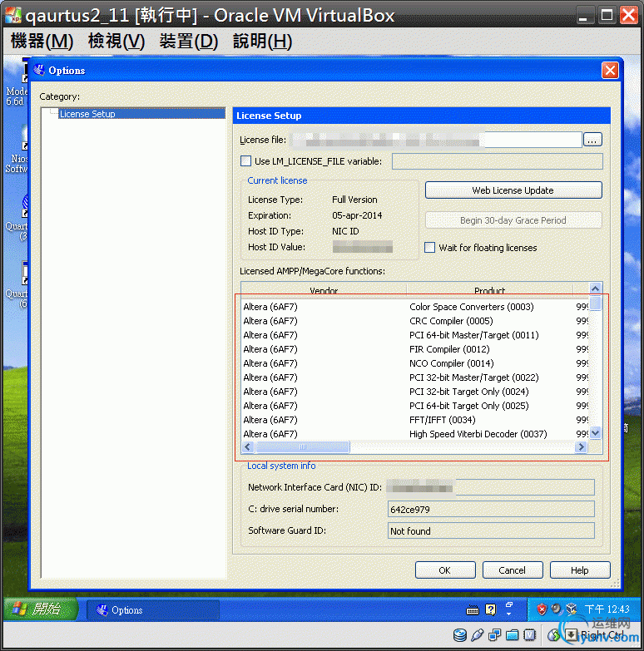Click the Vendor column header

324,290
